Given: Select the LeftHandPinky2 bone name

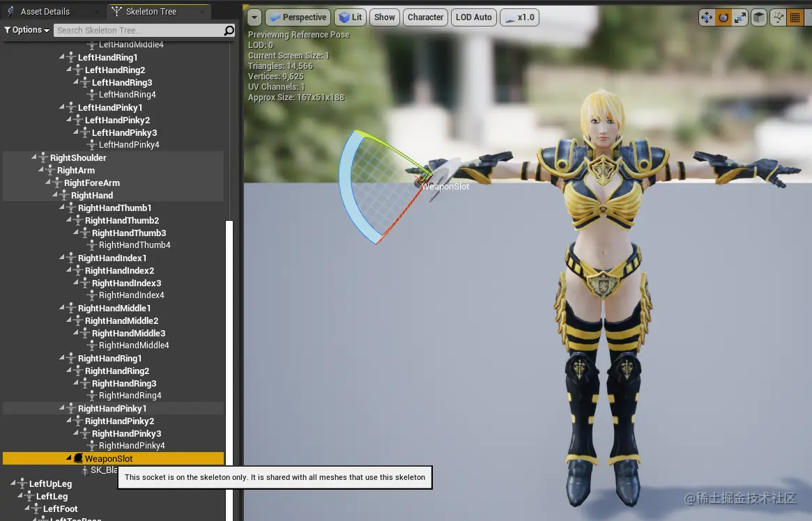Looking at the screenshot, I should (117, 120).
